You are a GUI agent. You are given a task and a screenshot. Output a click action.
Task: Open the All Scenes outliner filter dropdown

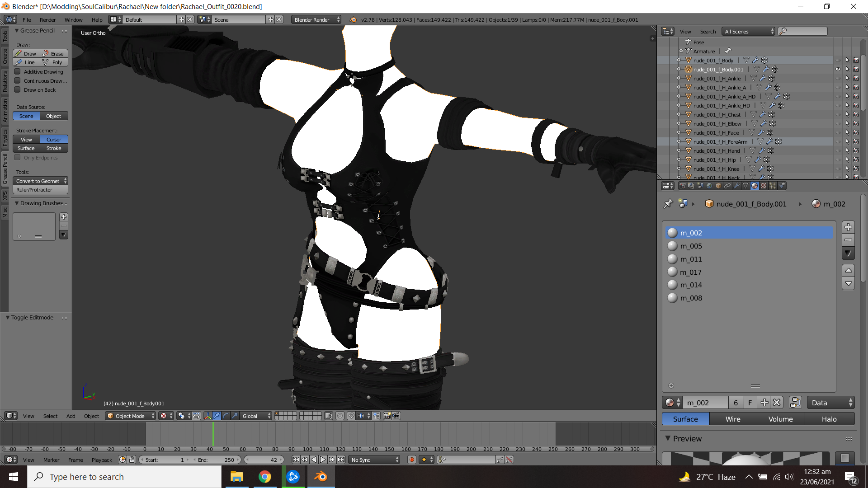point(748,31)
